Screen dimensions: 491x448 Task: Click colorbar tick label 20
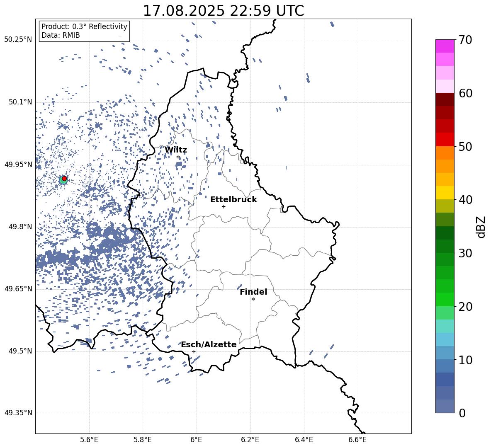tap(465, 307)
